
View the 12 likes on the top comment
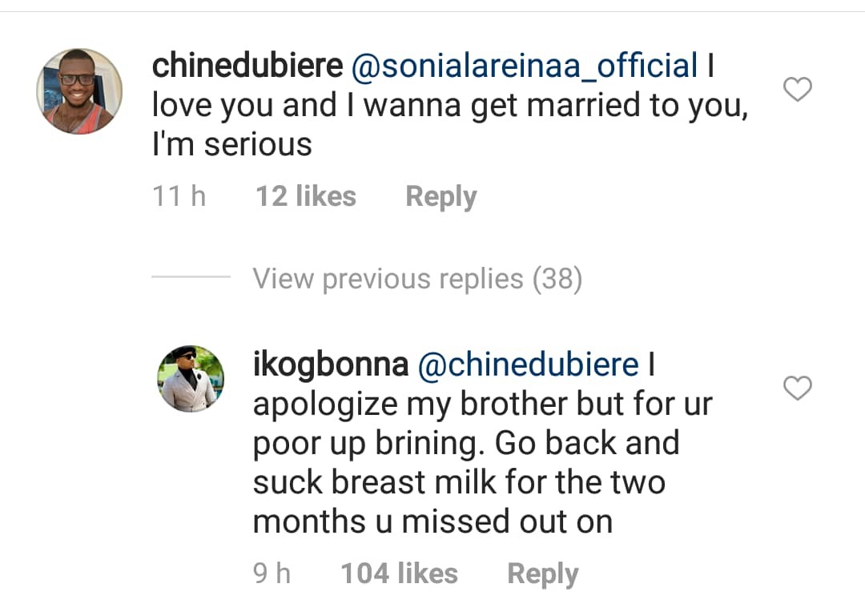(305, 196)
